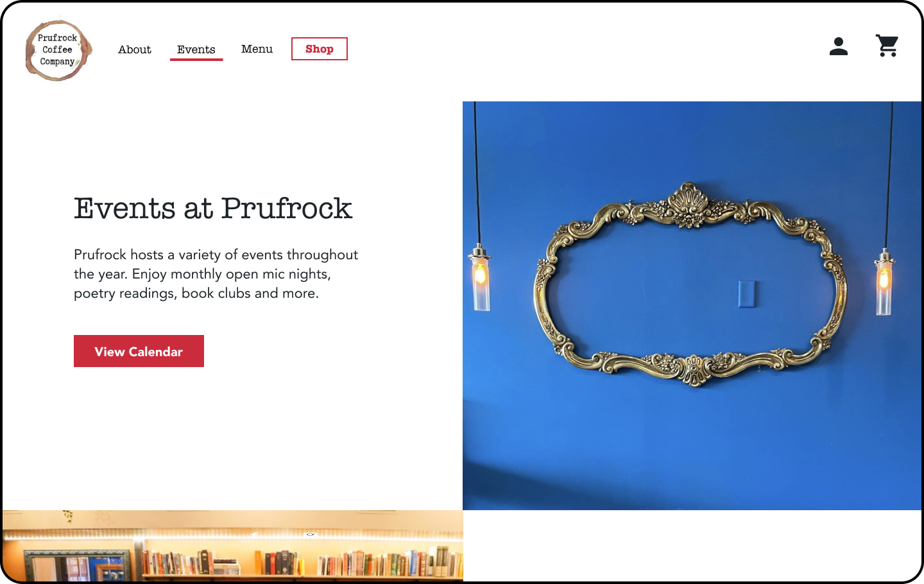924x584 pixels.
Task: Select the Events nav item
Action: (x=196, y=49)
